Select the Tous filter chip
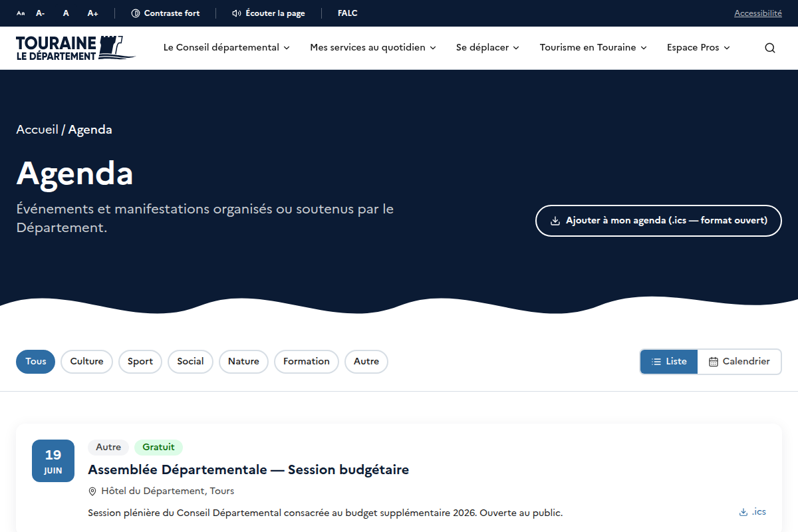This screenshot has height=532, width=798. 36,362
